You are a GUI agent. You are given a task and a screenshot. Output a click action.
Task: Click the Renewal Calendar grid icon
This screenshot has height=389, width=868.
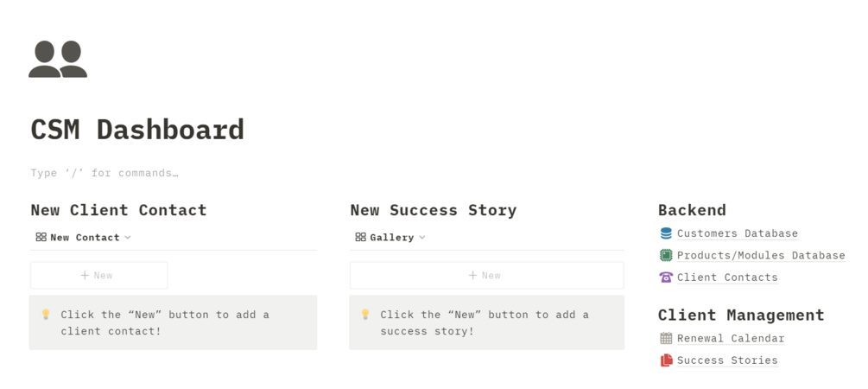click(666, 338)
